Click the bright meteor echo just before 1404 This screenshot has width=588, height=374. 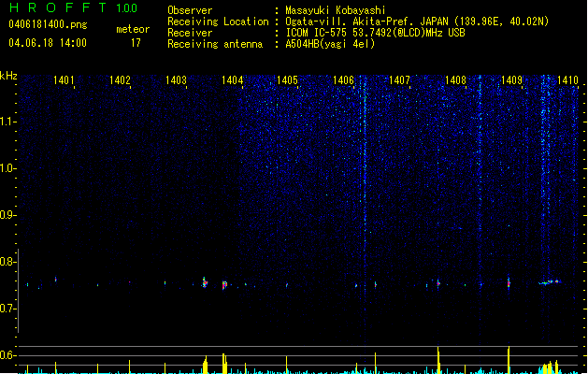[x=224, y=285]
